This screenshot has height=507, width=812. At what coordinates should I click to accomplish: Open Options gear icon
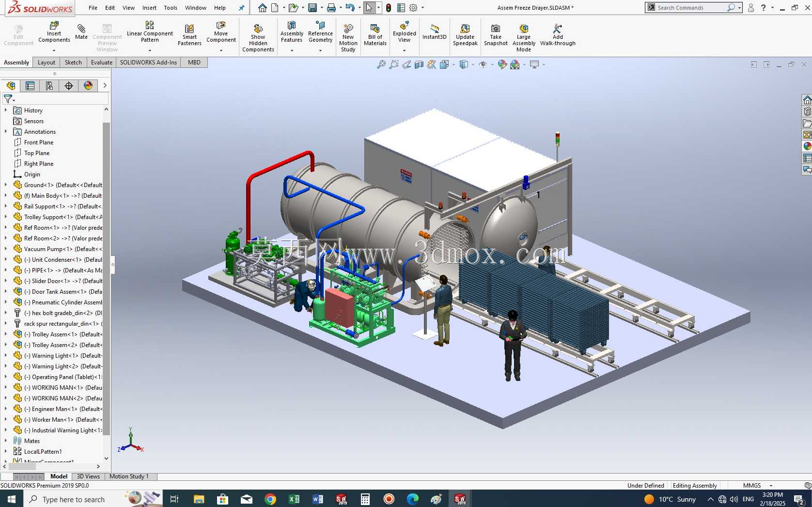coord(413,8)
